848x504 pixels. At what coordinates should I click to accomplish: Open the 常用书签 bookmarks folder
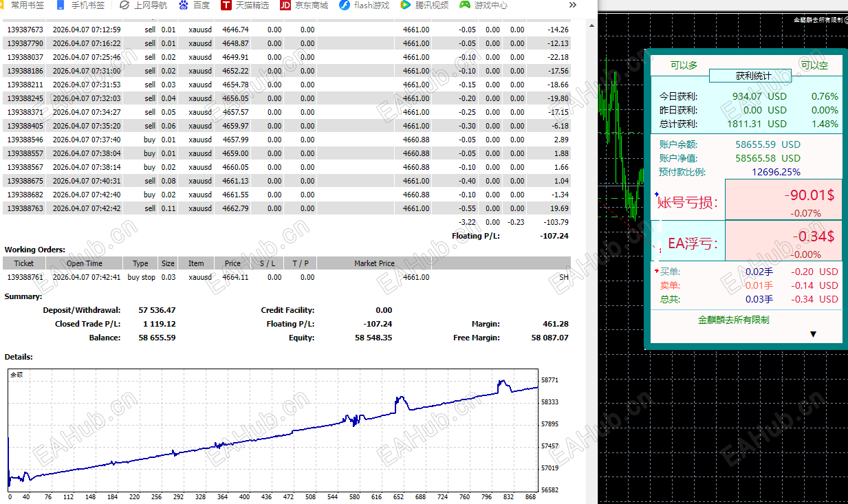click(22, 6)
